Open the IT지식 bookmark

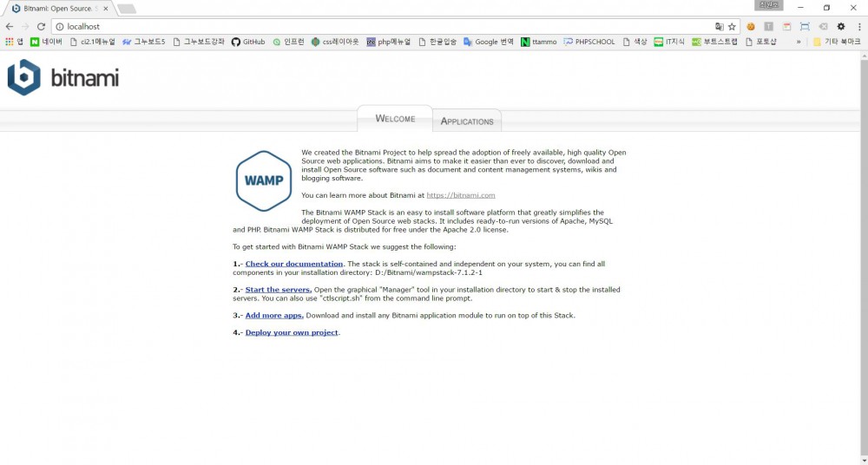[x=669, y=42]
